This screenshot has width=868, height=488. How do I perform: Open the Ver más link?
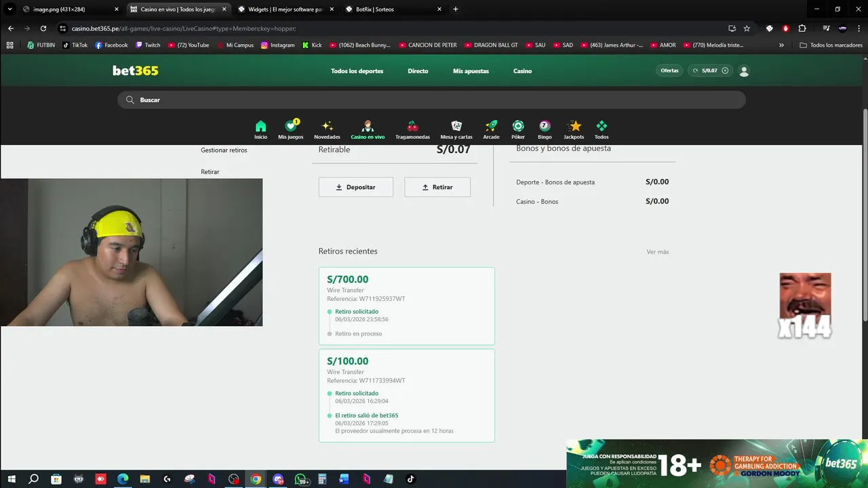pos(657,252)
